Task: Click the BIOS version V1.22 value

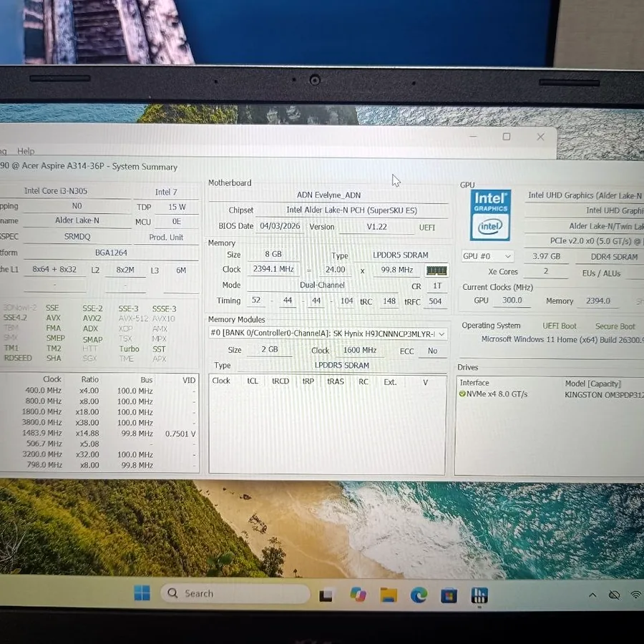Action: (x=376, y=227)
